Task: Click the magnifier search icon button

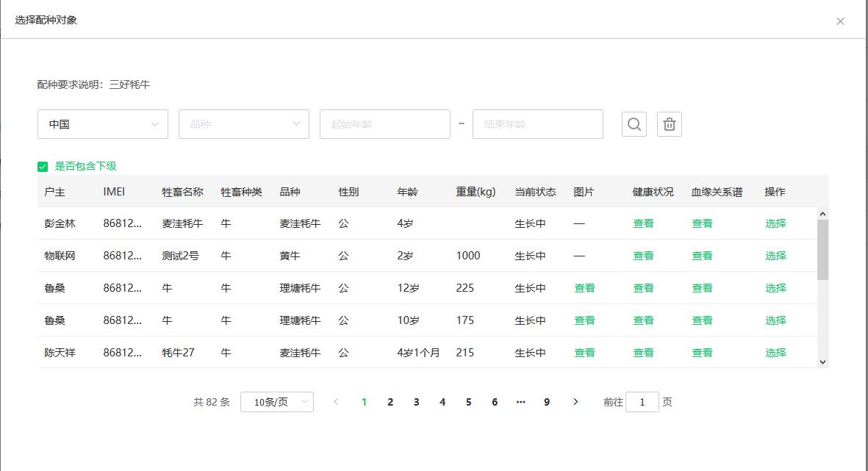Action: (x=634, y=124)
